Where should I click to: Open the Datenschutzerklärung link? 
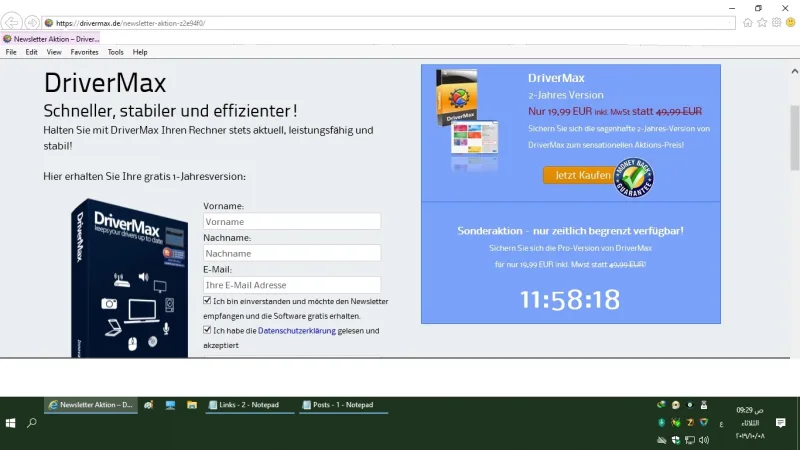tap(296, 331)
